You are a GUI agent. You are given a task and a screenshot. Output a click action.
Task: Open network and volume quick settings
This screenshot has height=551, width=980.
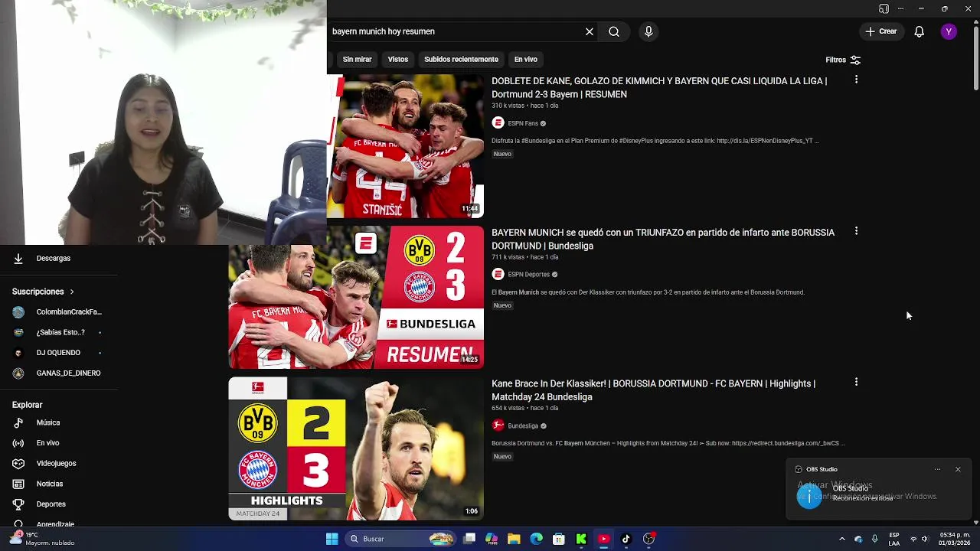(919, 539)
